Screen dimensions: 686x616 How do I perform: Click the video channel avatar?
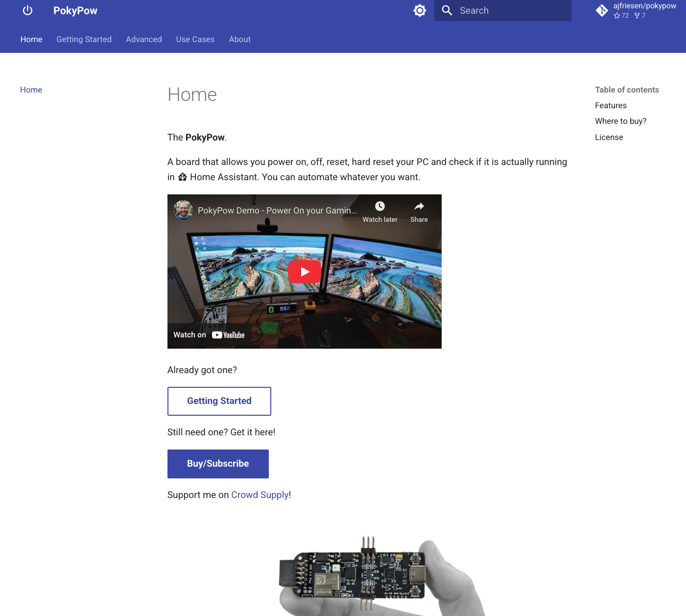[183, 210]
